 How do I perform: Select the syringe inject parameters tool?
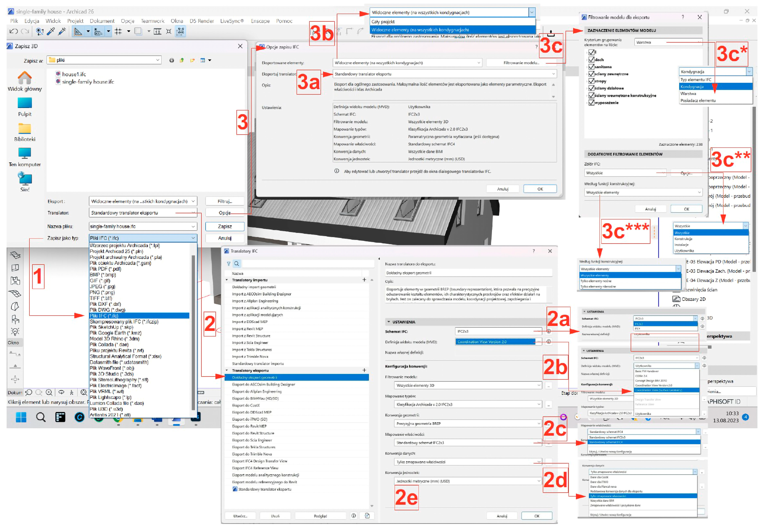62,32
